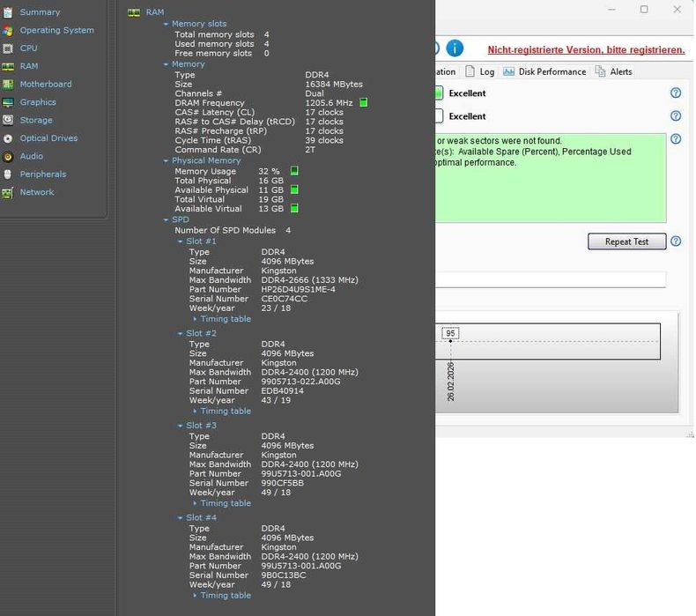Viewport: 696px width, 616px height.
Task: Click the DDR4-2666 (1333 MHz) bandwidth value
Action: [x=309, y=280]
